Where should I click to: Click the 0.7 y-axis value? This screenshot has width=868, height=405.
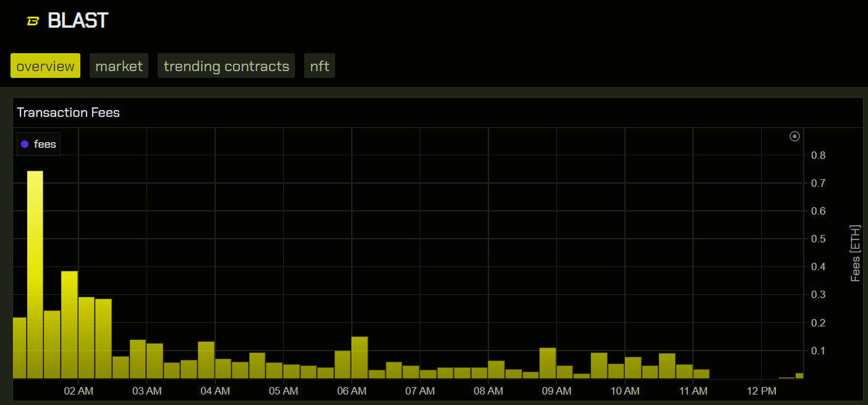(x=818, y=183)
